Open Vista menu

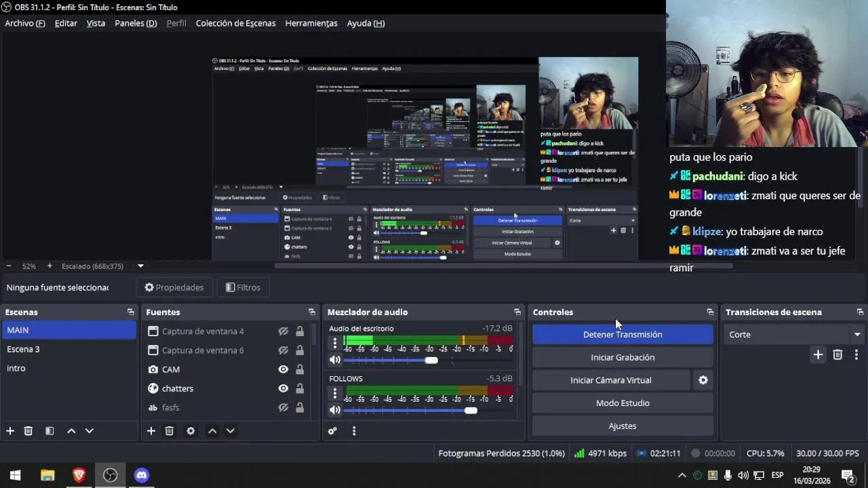tap(96, 23)
